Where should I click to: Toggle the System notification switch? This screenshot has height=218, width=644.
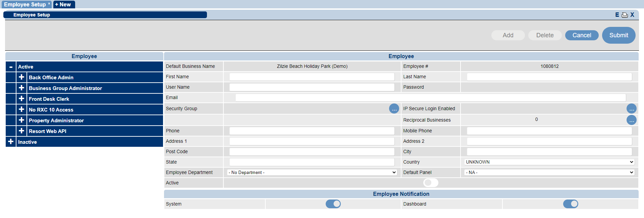point(333,204)
